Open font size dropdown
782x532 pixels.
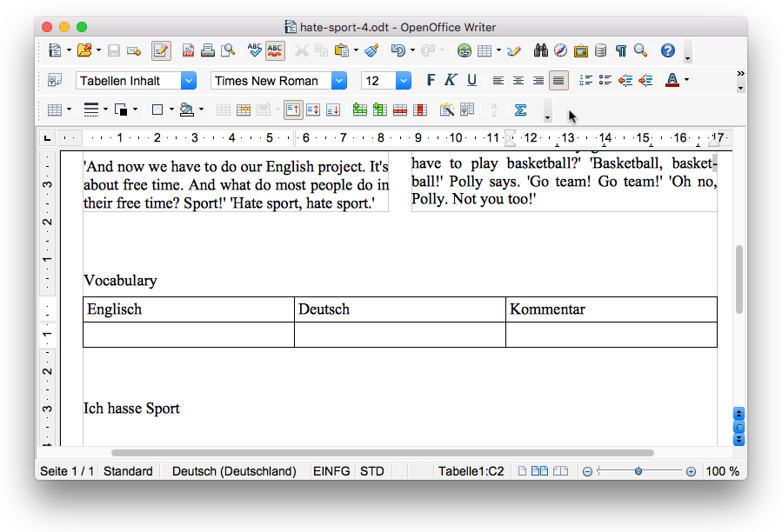pyautogui.click(x=404, y=81)
